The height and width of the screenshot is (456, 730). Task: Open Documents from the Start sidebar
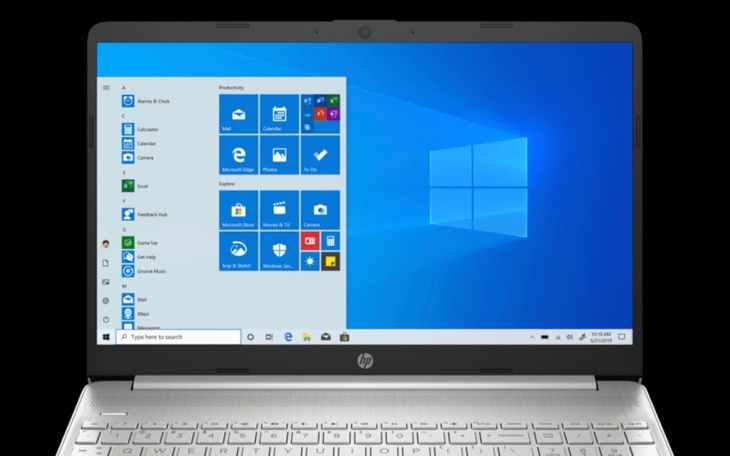coord(106,263)
